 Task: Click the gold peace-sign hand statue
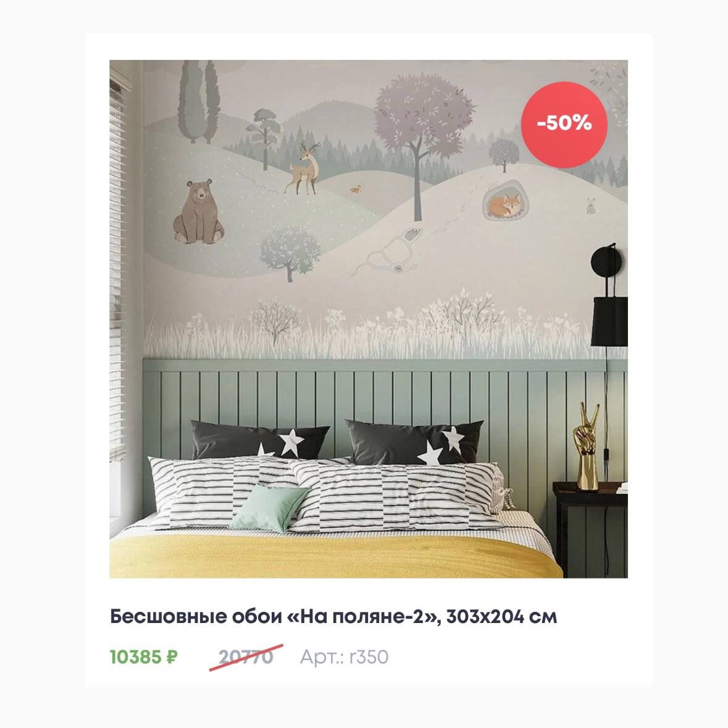point(587,446)
